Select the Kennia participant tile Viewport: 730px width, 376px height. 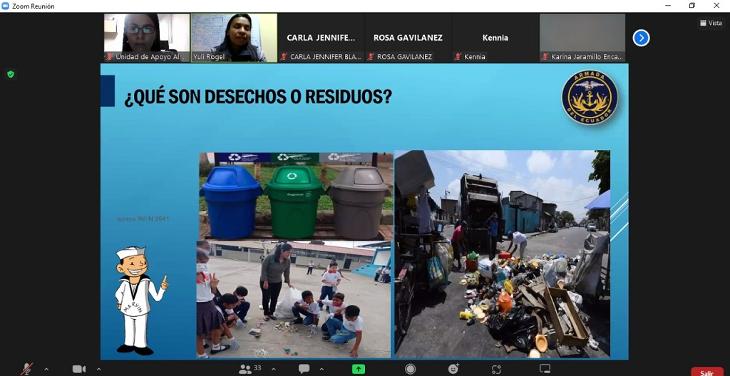point(495,38)
